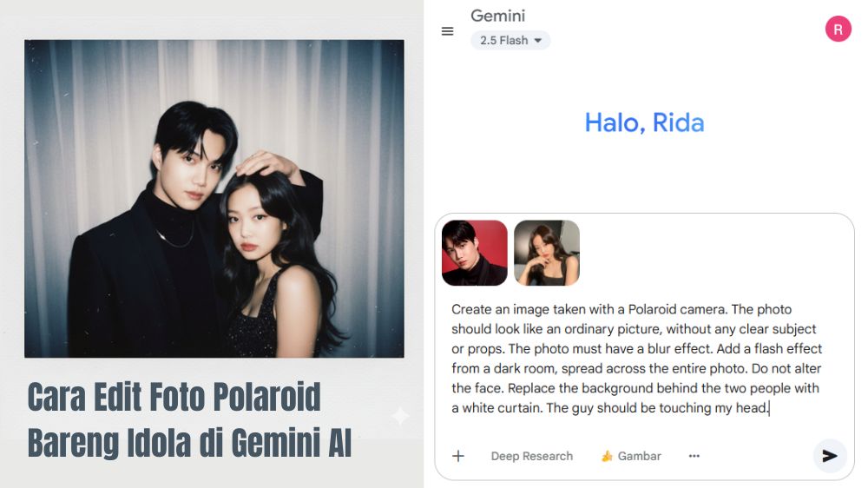Click the man uploaded photo thumbnail
The width and height of the screenshot is (868, 488).
(x=475, y=254)
